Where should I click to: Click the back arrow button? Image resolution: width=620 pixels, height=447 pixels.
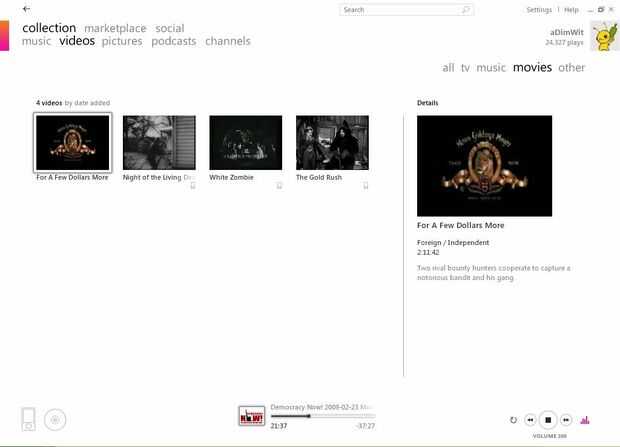26,9
